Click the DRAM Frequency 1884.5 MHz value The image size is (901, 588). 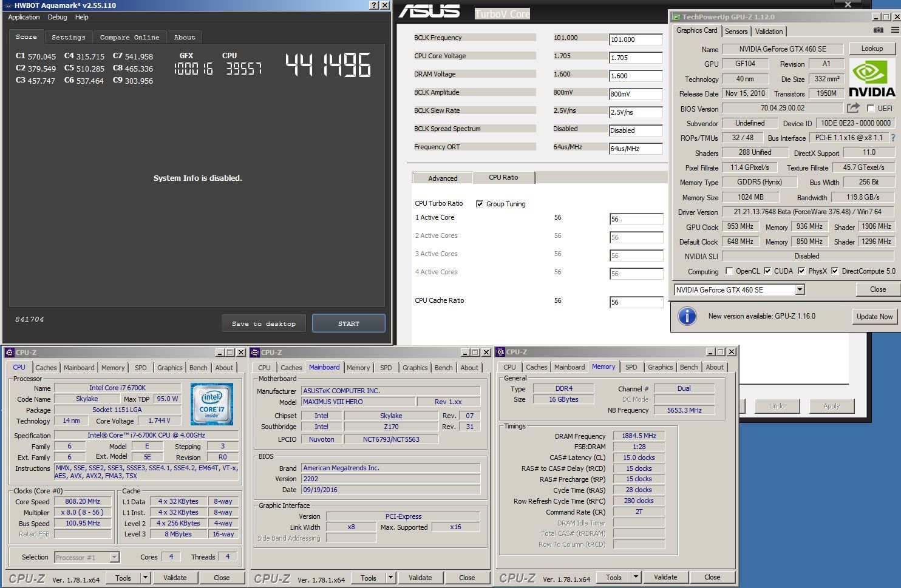tap(639, 436)
